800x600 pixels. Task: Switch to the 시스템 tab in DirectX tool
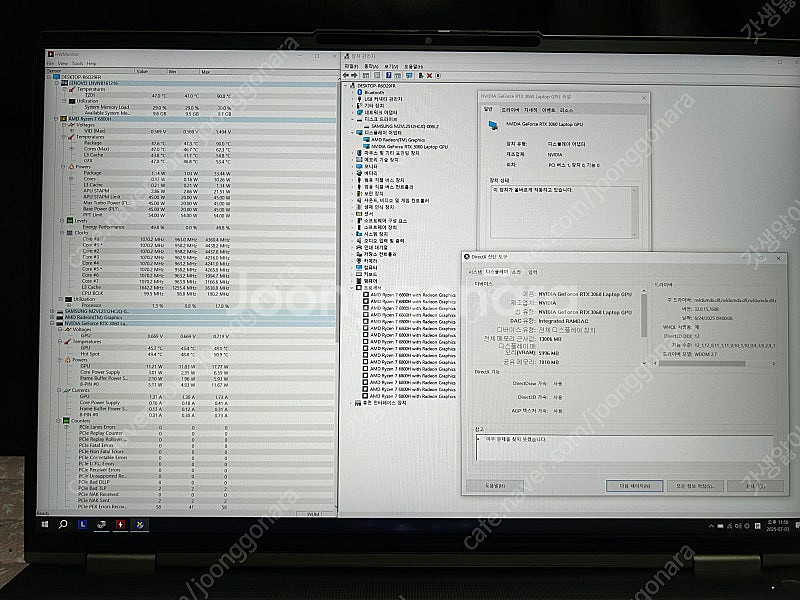coord(475,272)
